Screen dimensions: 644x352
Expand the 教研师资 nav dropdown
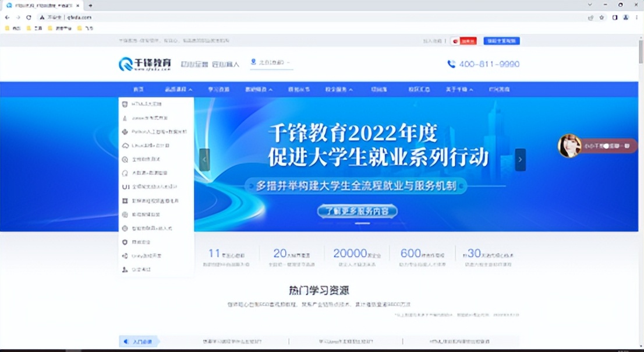tap(259, 89)
